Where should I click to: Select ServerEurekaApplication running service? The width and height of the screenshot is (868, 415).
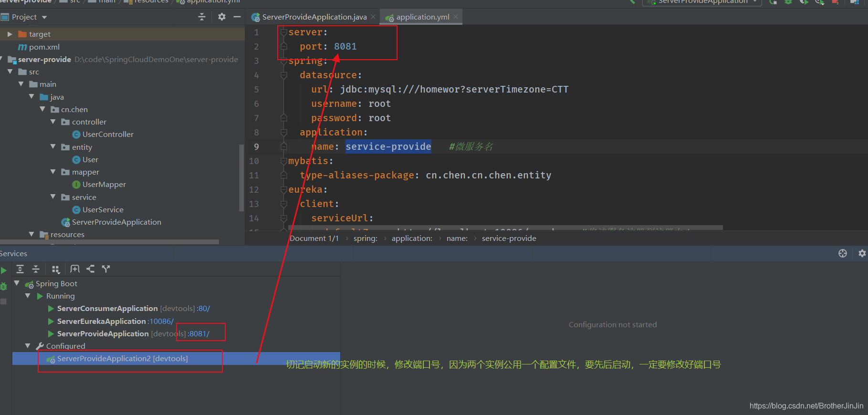pos(101,322)
